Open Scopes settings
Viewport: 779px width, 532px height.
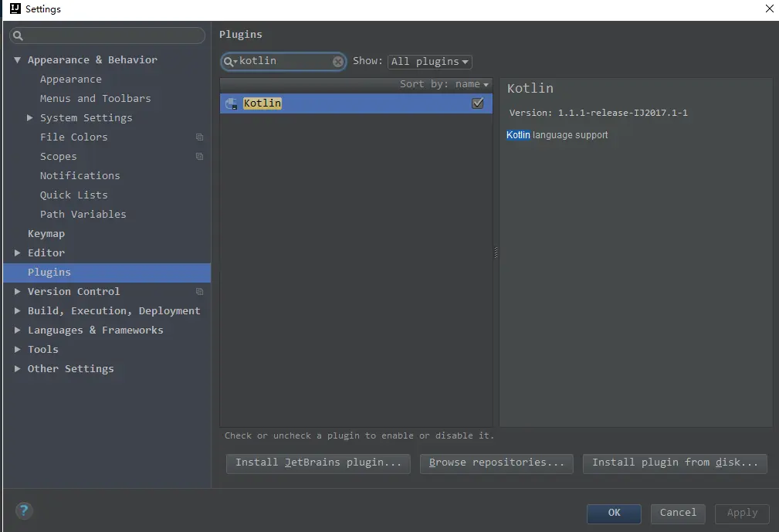point(58,157)
